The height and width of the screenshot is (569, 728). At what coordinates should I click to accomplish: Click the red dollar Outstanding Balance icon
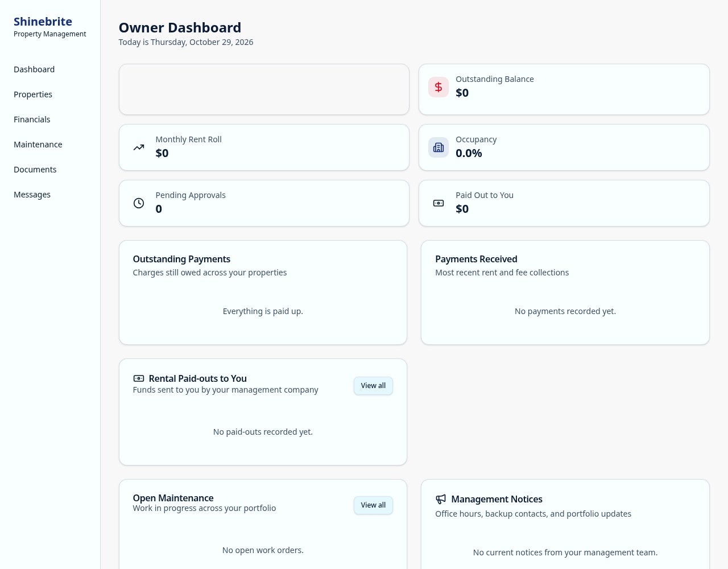point(439,87)
